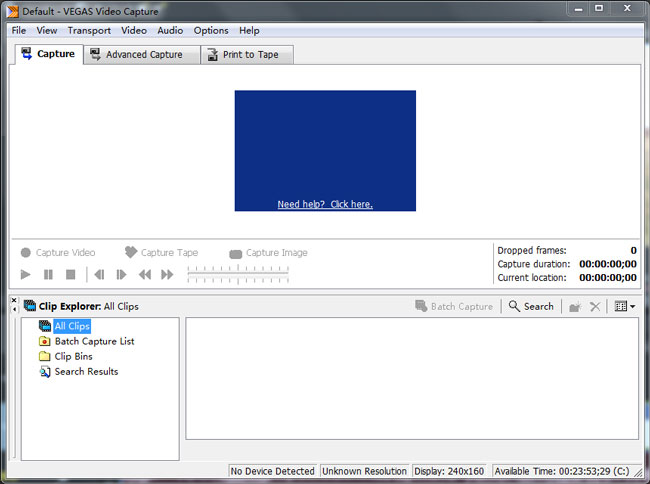Open the Options menu

(x=211, y=30)
